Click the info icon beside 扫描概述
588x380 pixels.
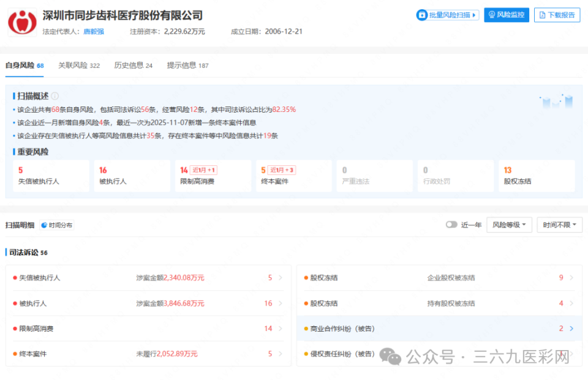[x=55, y=96]
